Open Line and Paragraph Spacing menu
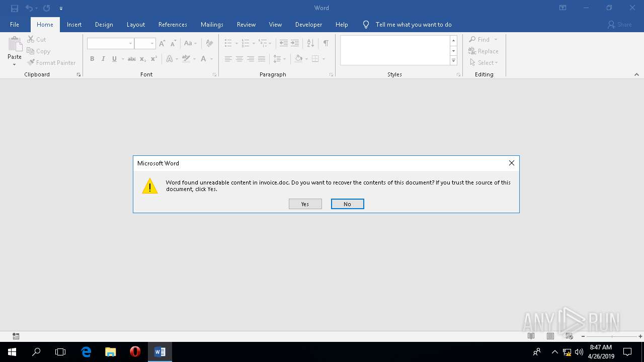This screenshot has height=362, width=644. 279,59
